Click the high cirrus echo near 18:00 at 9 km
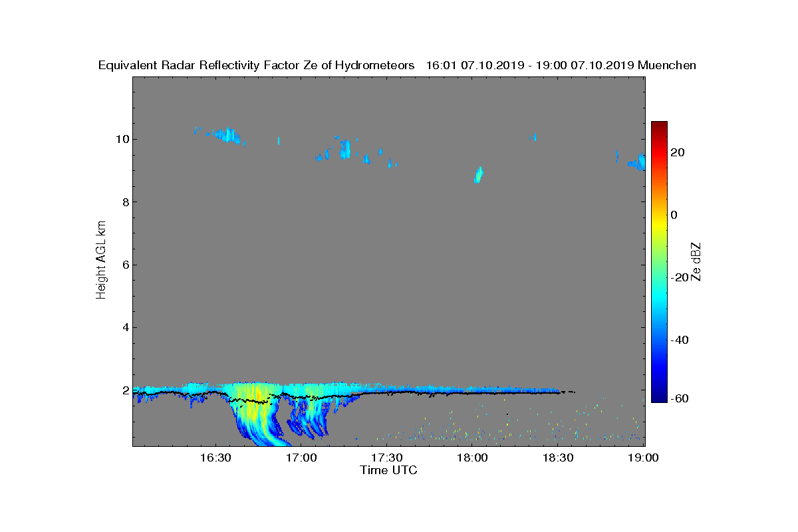 click(x=478, y=174)
